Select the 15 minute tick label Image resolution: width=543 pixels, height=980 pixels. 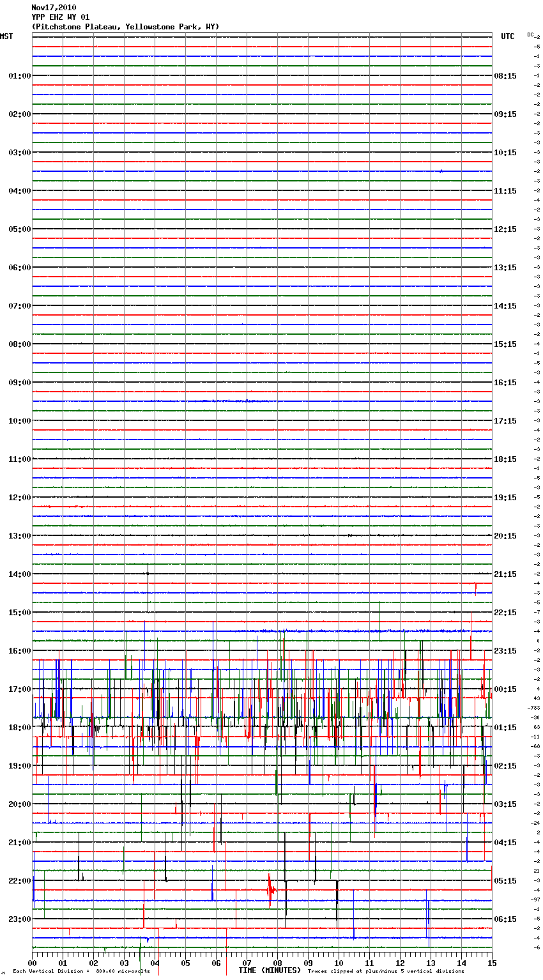[x=492, y=963]
